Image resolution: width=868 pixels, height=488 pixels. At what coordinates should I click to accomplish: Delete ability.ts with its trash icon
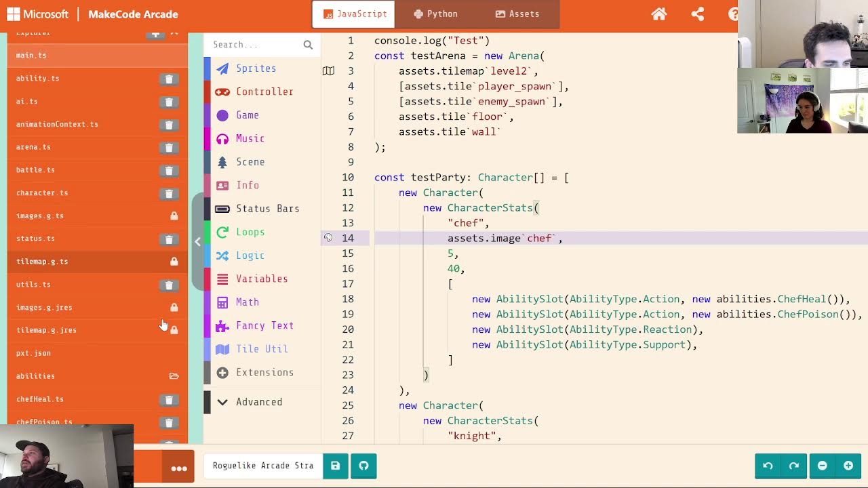click(x=169, y=79)
